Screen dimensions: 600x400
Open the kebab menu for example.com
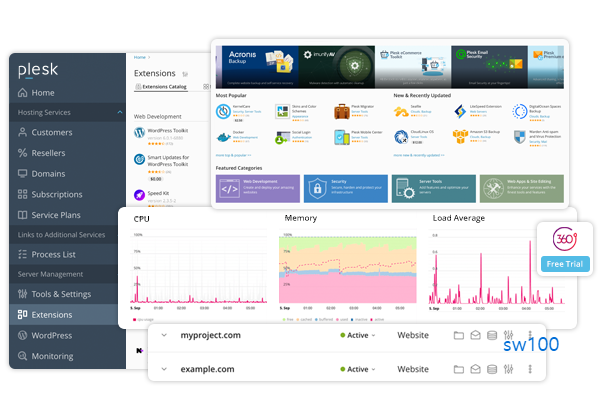point(530,369)
